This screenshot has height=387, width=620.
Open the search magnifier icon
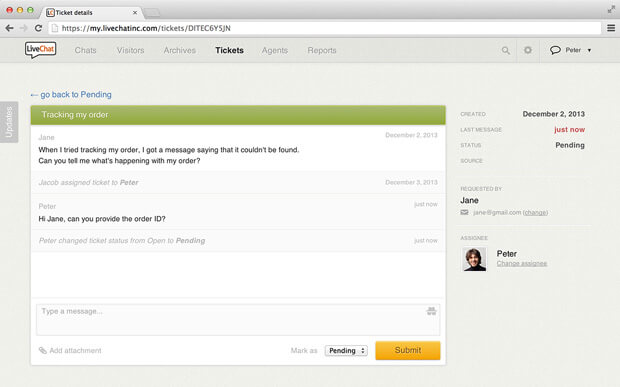pos(506,51)
